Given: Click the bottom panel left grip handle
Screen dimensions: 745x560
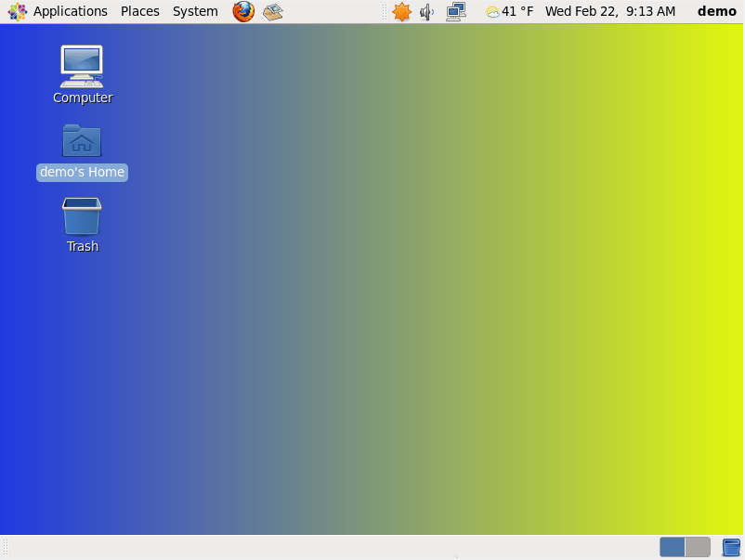Looking at the screenshot, I should [6, 547].
